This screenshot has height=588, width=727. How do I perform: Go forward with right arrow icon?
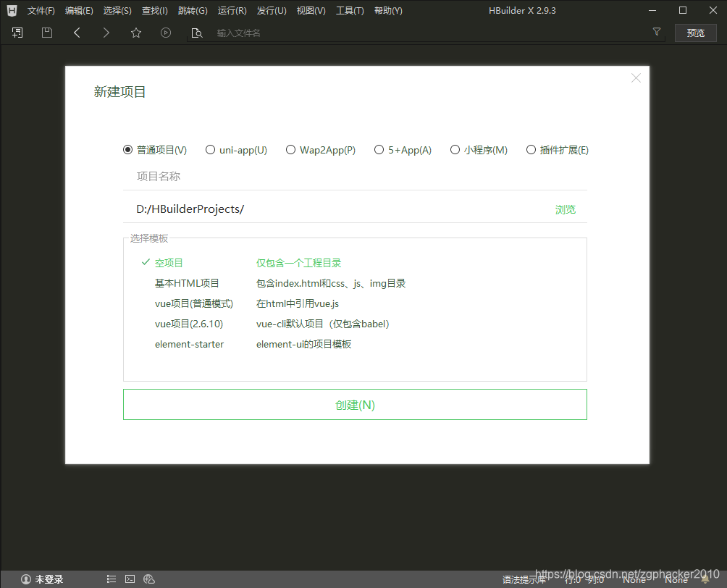pos(106,33)
